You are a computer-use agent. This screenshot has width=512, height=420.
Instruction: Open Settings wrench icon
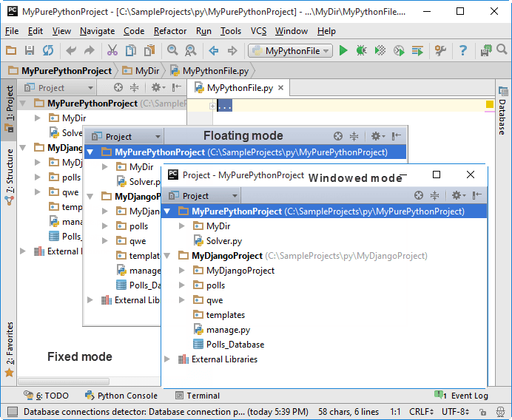(x=440, y=50)
